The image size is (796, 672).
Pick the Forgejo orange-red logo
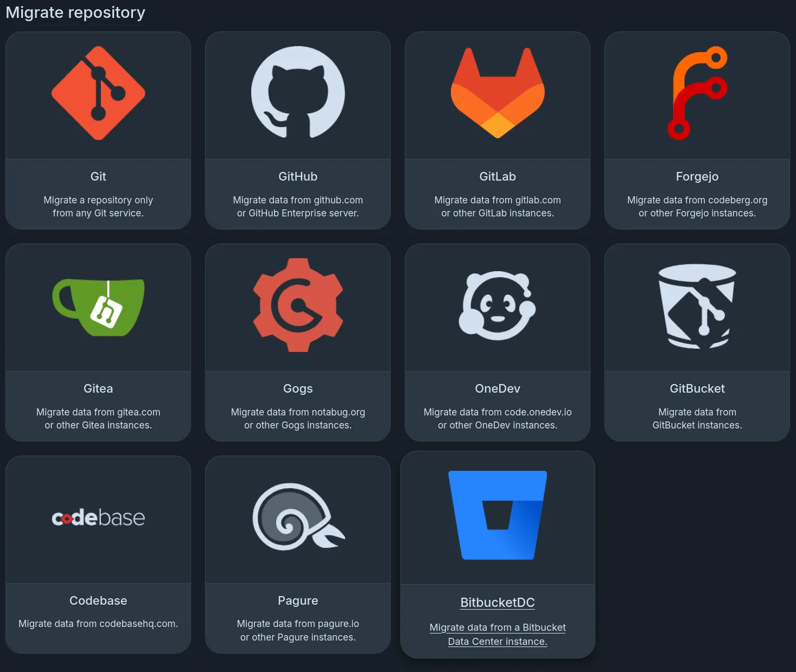[697, 93]
